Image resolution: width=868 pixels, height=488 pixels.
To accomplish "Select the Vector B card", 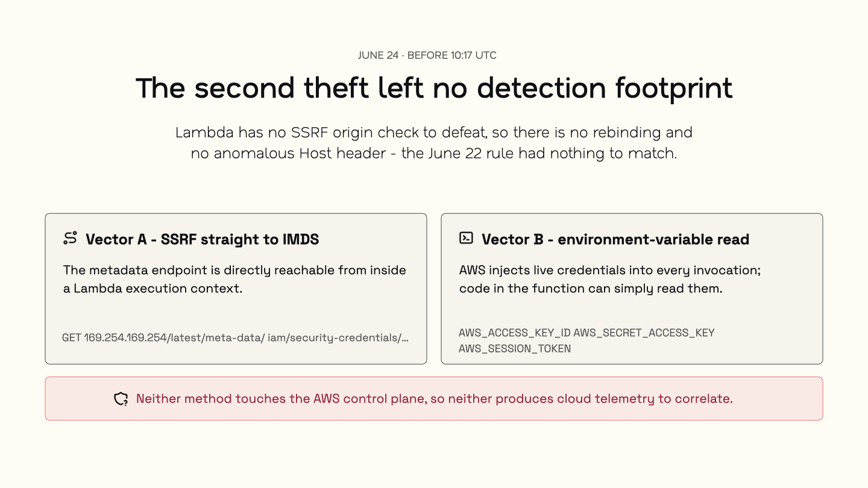I will [x=632, y=289].
